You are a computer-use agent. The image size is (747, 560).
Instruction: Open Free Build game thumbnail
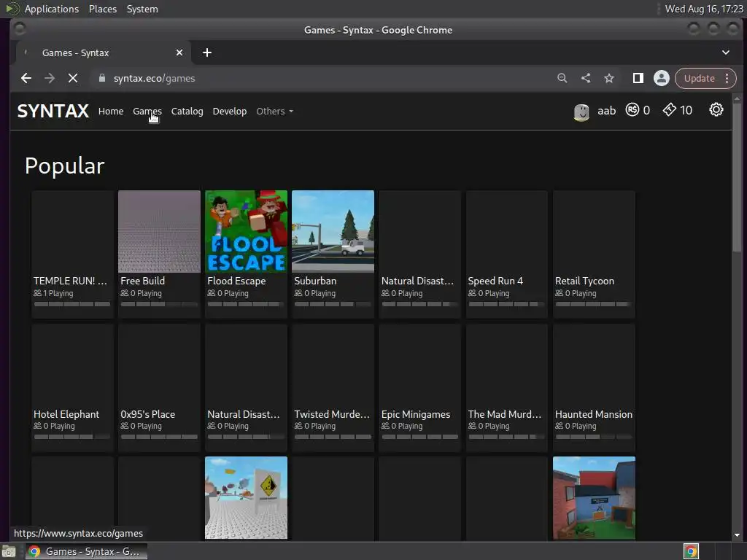click(x=159, y=231)
